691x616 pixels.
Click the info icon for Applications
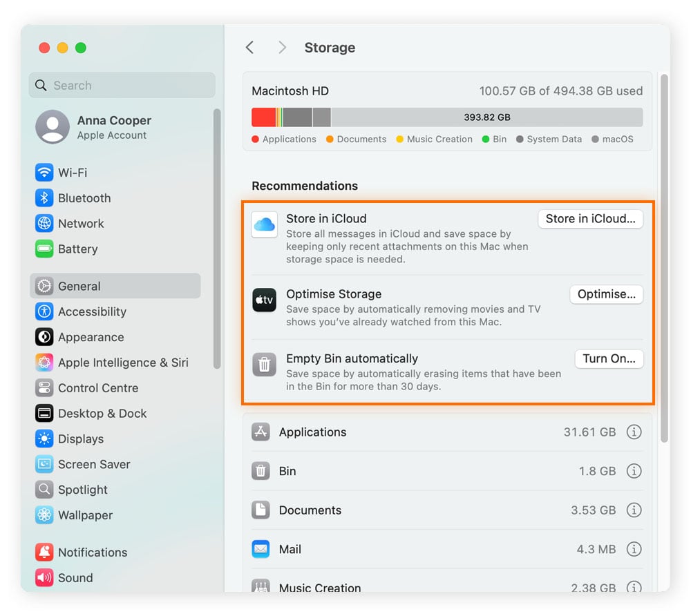click(634, 432)
